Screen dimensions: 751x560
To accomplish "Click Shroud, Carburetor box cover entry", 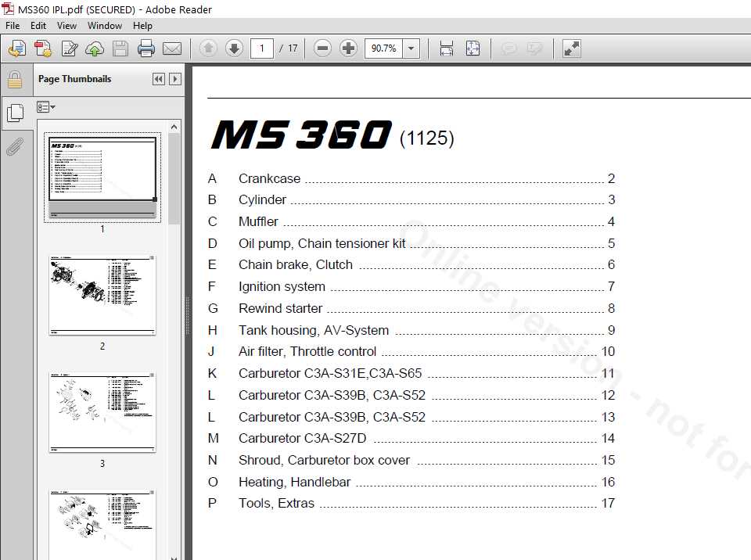I will 411,460.
